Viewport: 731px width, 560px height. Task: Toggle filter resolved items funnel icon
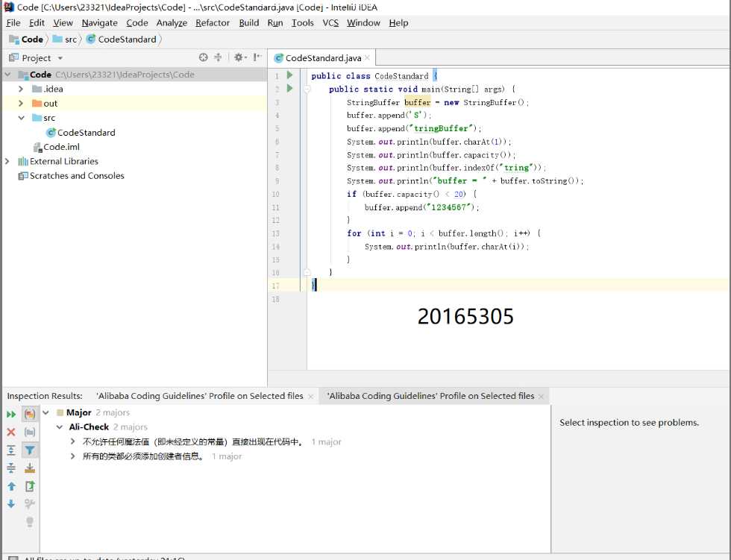click(x=30, y=450)
